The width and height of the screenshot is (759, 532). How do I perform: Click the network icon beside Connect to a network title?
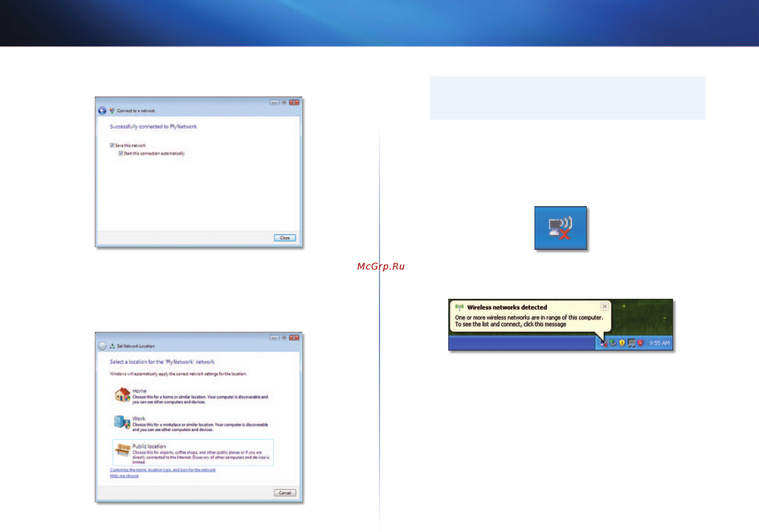[x=112, y=111]
